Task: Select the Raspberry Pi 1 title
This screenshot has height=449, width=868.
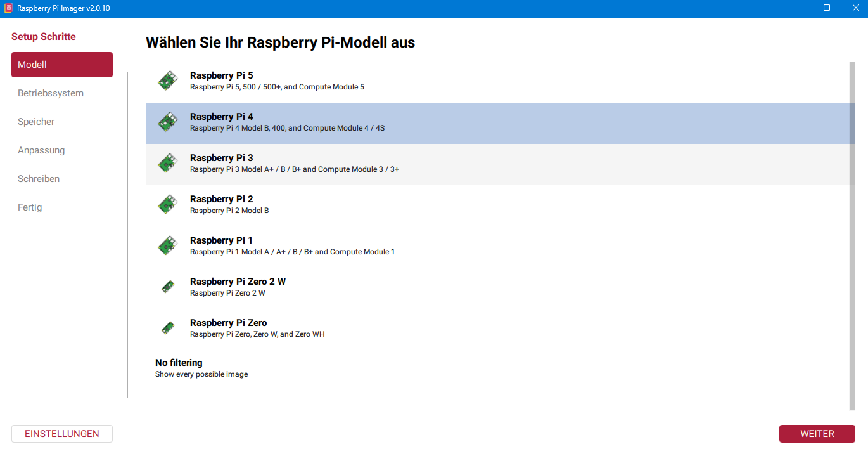Action: pyautogui.click(x=222, y=240)
